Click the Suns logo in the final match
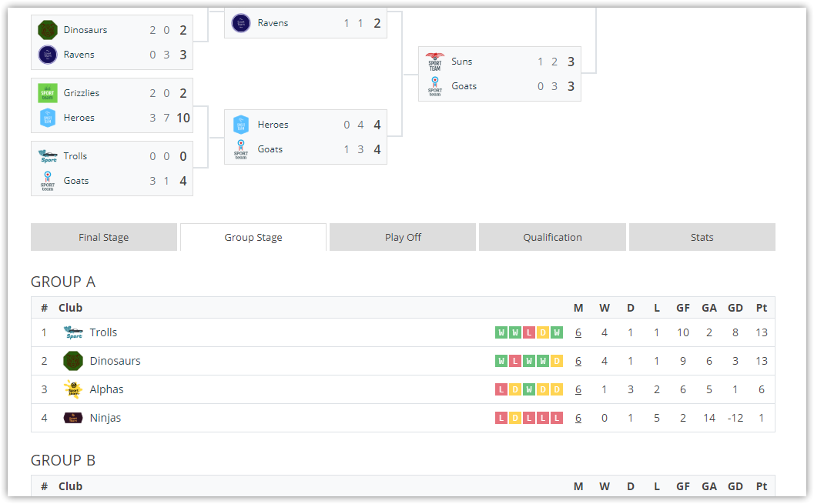Image resolution: width=814 pixels, height=504 pixels. [x=434, y=61]
